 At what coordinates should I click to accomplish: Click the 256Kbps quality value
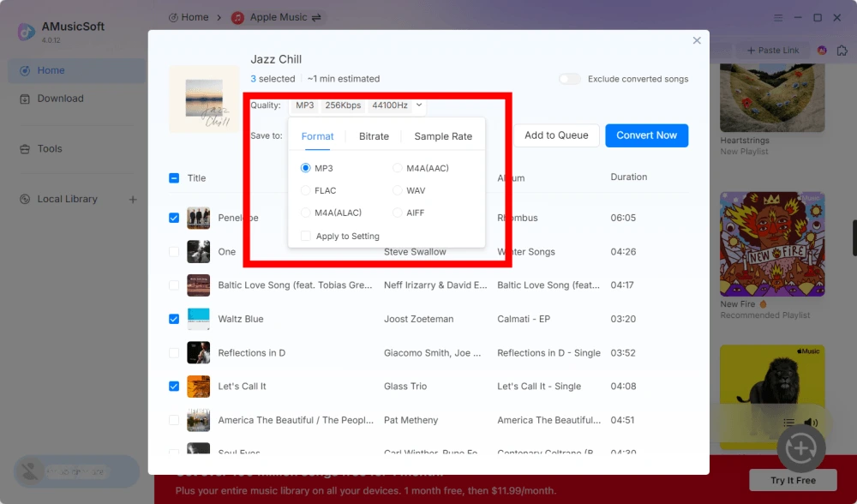tap(343, 105)
